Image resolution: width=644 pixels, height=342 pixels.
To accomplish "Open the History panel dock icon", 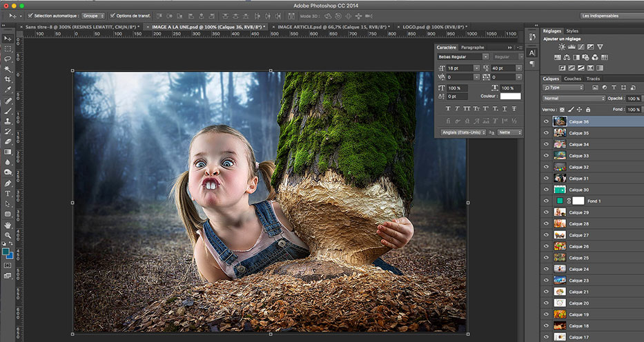I will pos(532,37).
